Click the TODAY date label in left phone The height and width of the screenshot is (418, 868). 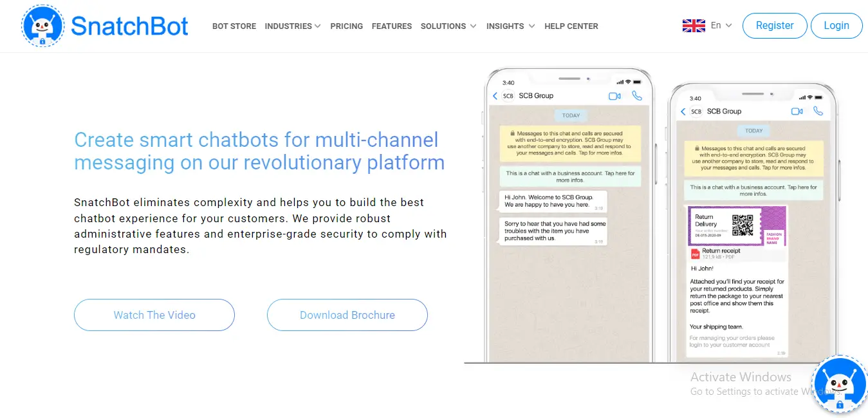tap(571, 116)
